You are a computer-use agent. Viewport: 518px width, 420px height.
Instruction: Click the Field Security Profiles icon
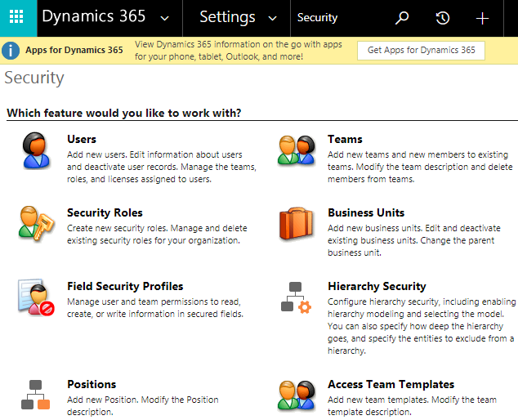point(36,297)
